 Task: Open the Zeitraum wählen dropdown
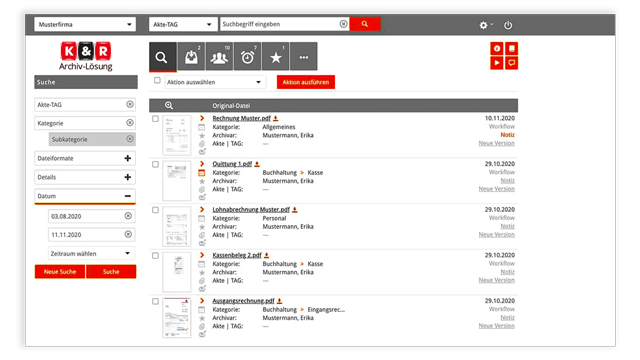pyautogui.click(x=91, y=253)
